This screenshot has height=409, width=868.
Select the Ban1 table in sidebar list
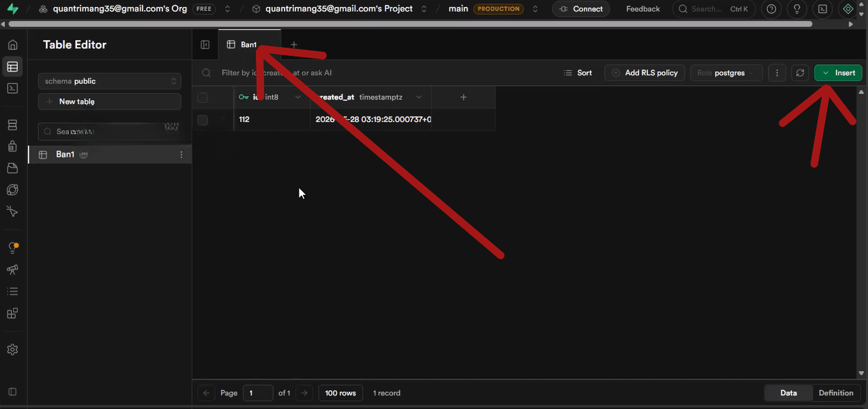click(110, 155)
